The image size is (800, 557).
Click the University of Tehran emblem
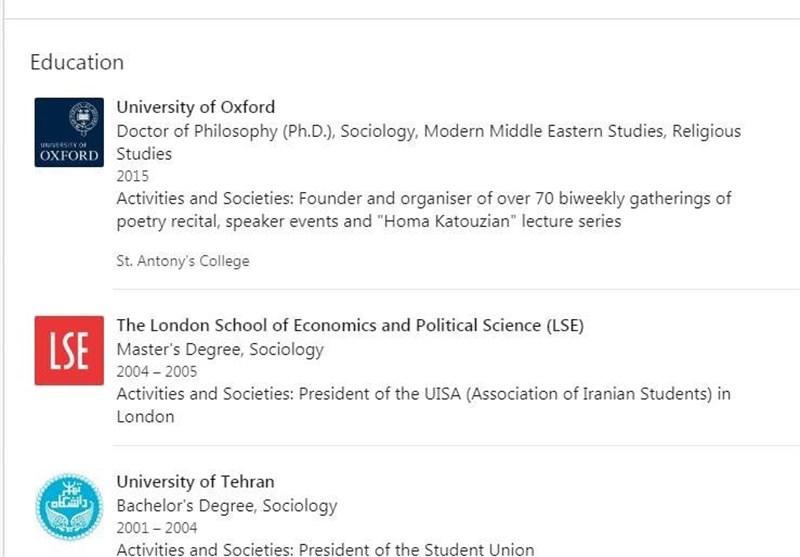tap(69, 507)
